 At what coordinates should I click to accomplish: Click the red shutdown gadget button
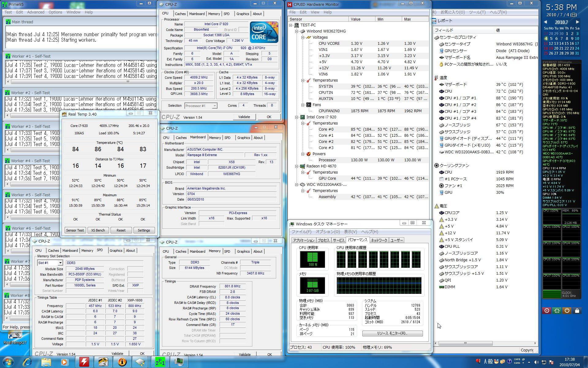tap(547, 310)
